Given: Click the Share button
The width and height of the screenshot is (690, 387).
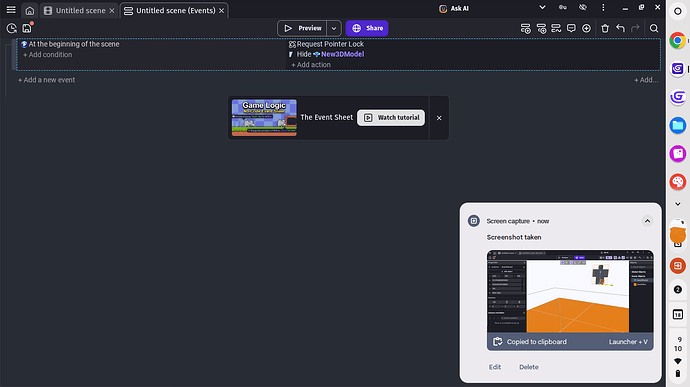Looking at the screenshot, I should point(367,28).
